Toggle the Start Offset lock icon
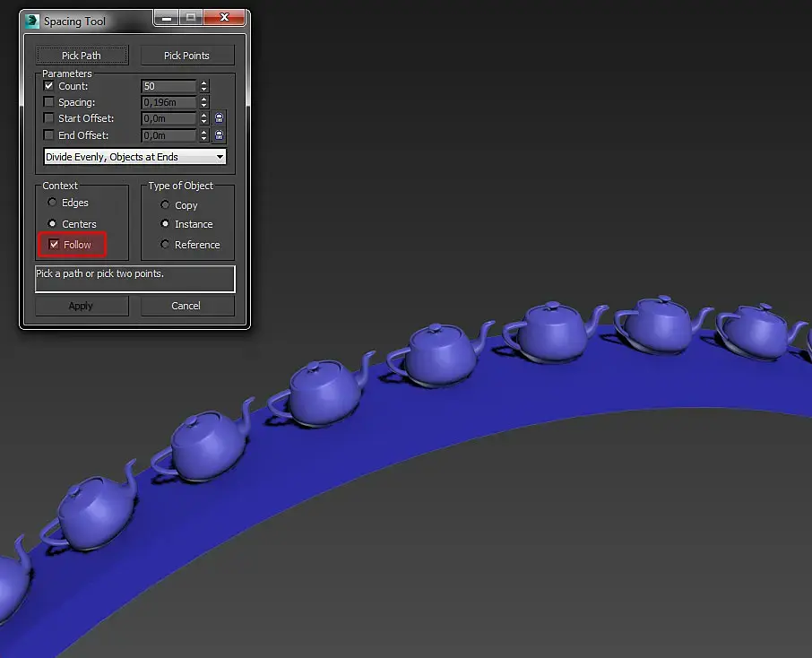The image size is (812, 658). coord(219,118)
